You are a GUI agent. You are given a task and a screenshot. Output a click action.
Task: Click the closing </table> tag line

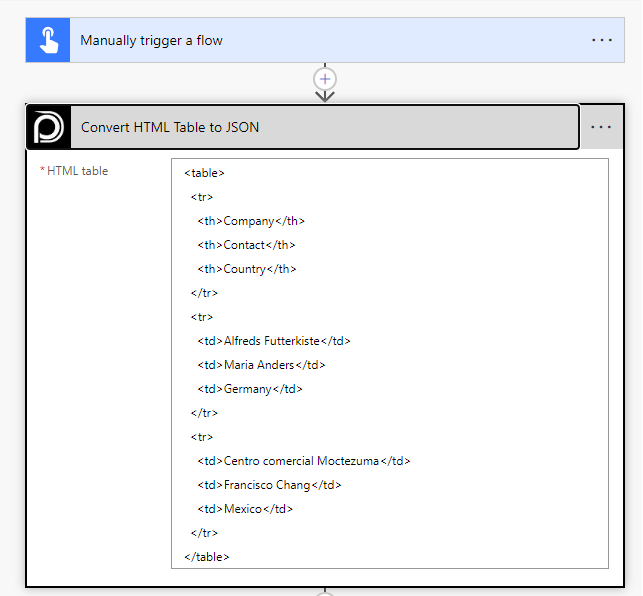[207, 556]
